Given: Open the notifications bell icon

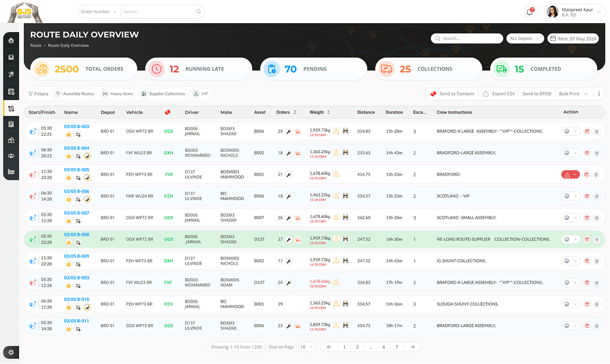Looking at the screenshot, I should coord(529,11).
